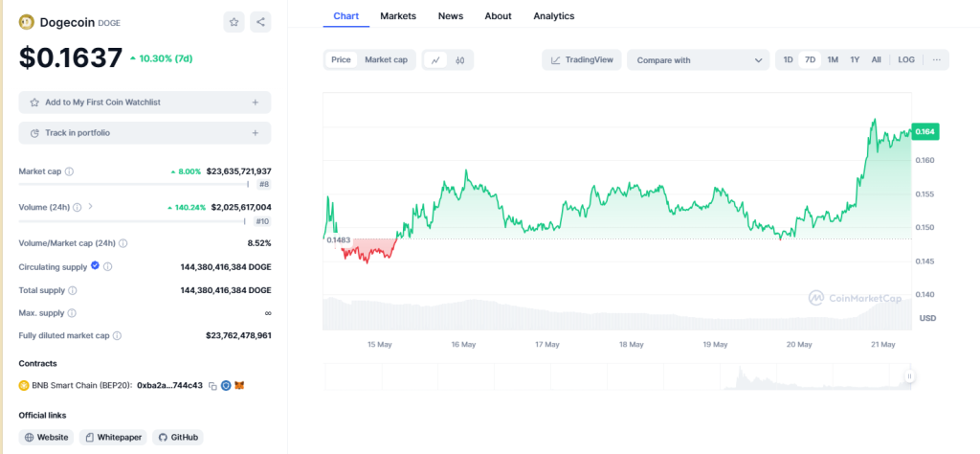Toggle chart to Market cap view
This screenshot has height=454, width=980.
point(386,60)
